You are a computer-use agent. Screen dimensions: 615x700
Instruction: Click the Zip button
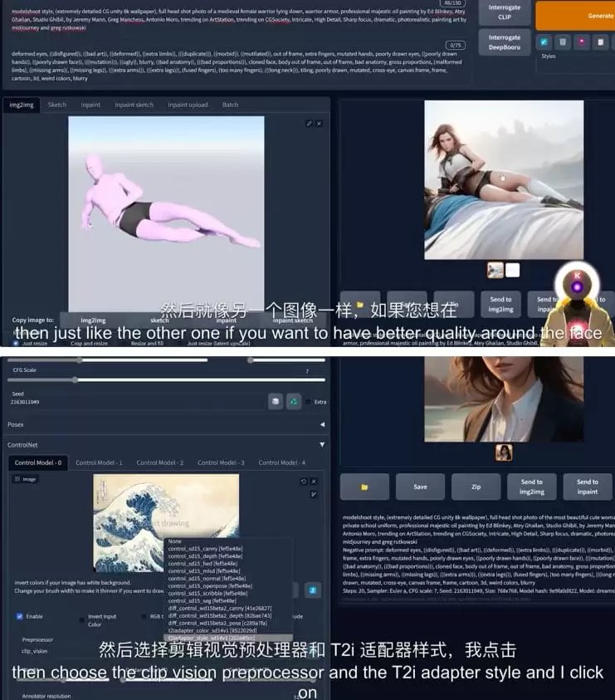[476, 487]
